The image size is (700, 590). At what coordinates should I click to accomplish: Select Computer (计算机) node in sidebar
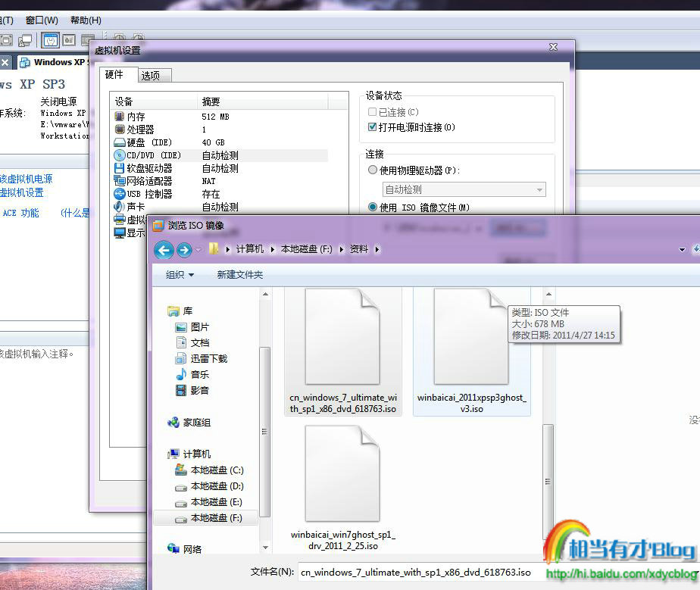pyautogui.click(x=189, y=454)
